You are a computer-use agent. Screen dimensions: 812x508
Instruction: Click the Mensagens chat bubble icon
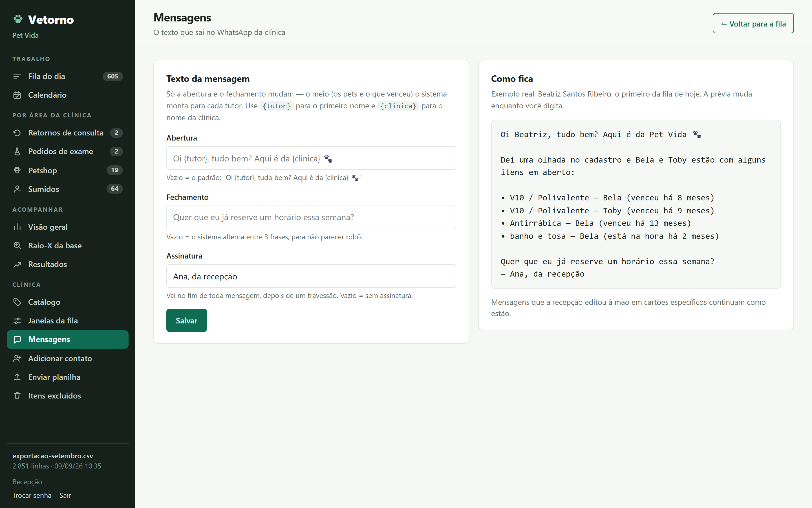coord(17,340)
